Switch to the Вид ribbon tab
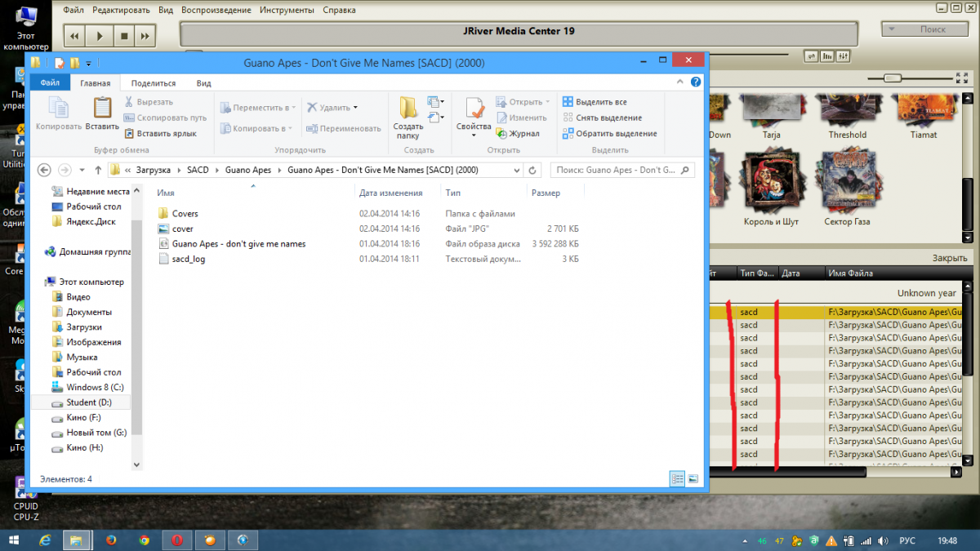980x551 pixels. 204,82
